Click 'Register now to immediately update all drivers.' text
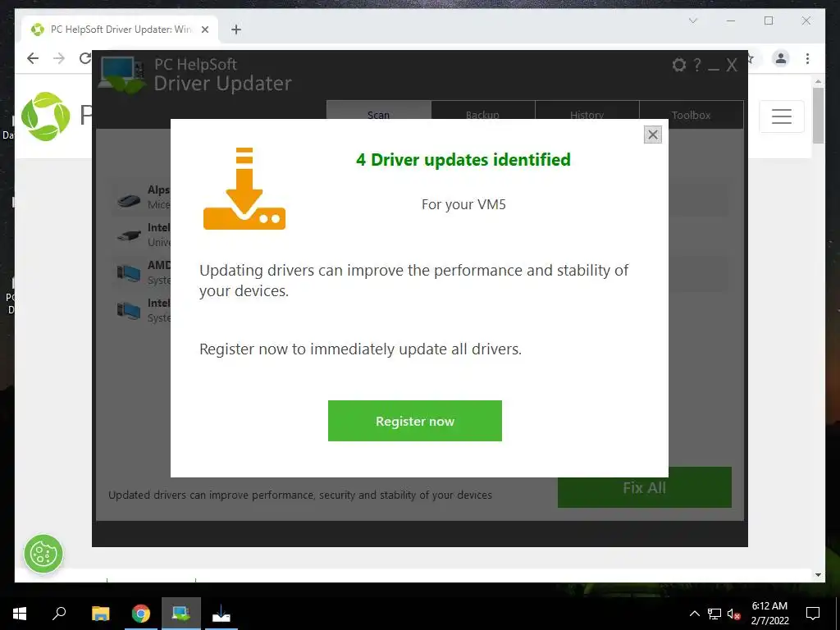 coord(360,349)
